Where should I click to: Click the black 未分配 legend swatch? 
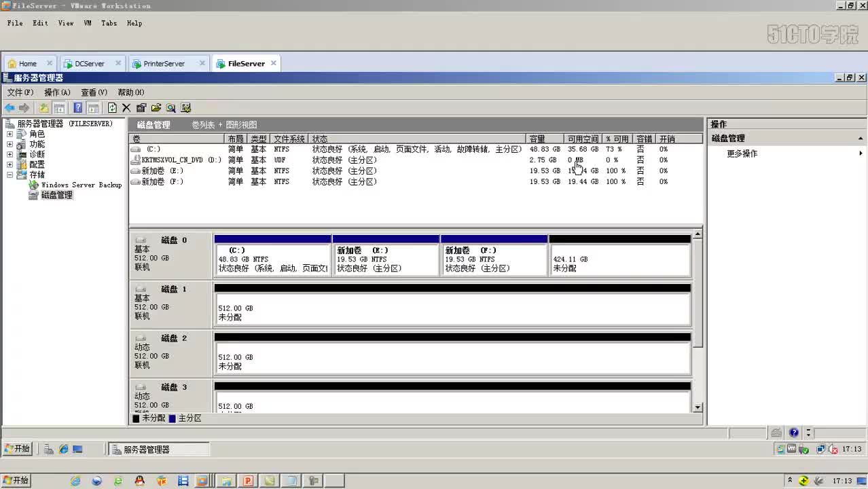[x=136, y=418]
